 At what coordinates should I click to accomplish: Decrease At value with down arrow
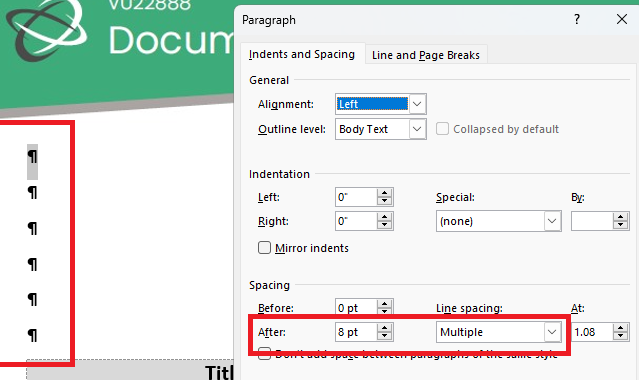(x=620, y=336)
